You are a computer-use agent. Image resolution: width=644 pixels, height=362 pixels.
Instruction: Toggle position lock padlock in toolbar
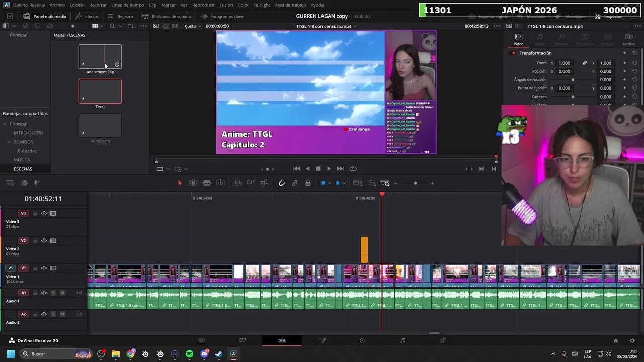click(308, 183)
